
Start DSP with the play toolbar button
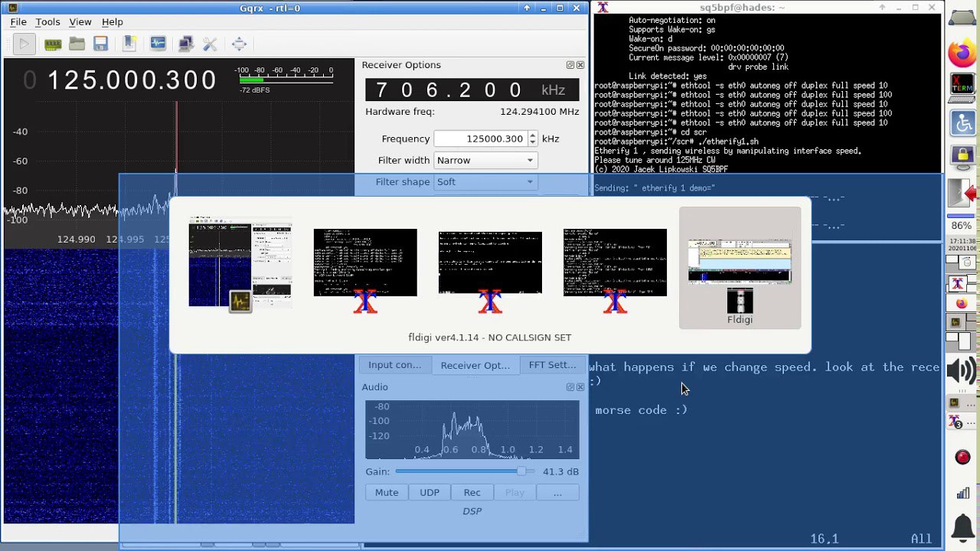click(x=24, y=44)
